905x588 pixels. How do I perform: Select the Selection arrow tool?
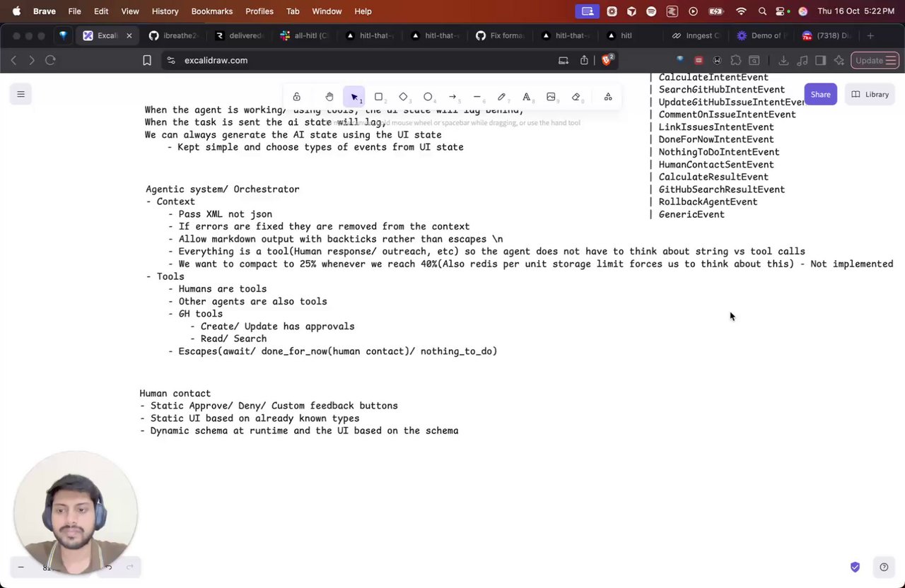(x=354, y=97)
